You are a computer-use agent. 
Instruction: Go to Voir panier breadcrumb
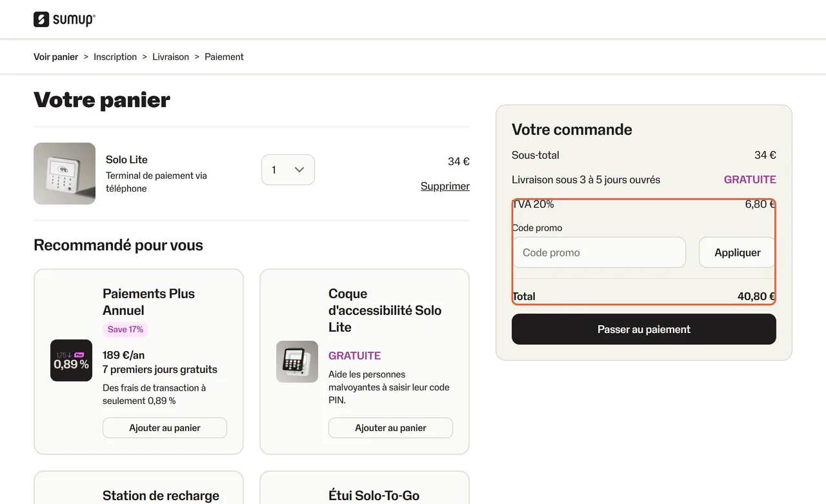[55, 57]
